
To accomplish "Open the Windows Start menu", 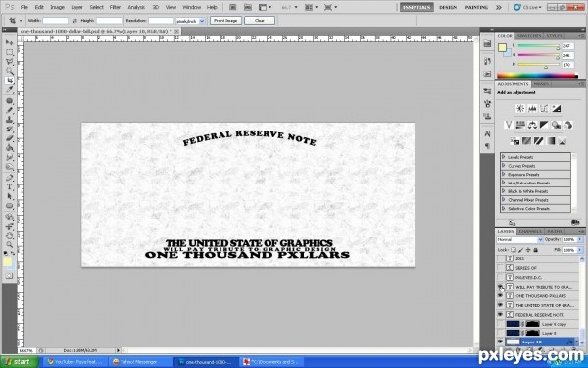I will click(x=20, y=362).
